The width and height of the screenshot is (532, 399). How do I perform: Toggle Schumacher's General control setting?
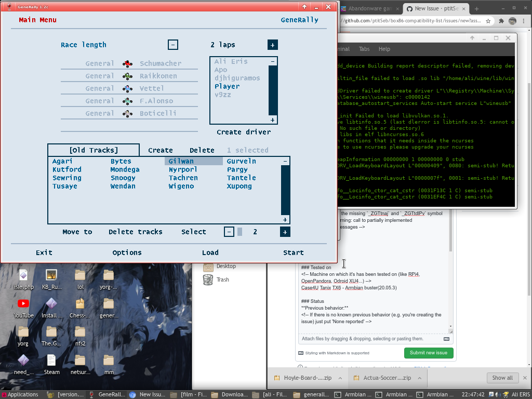pos(100,63)
